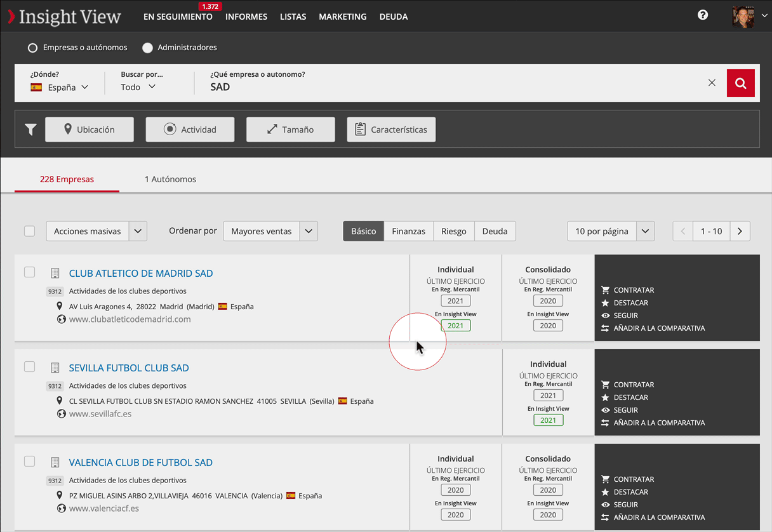Click the building icon beside CLUB ATLETICO DE MADRID SAD
Image resolution: width=772 pixels, height=532 pixels.
55,274
